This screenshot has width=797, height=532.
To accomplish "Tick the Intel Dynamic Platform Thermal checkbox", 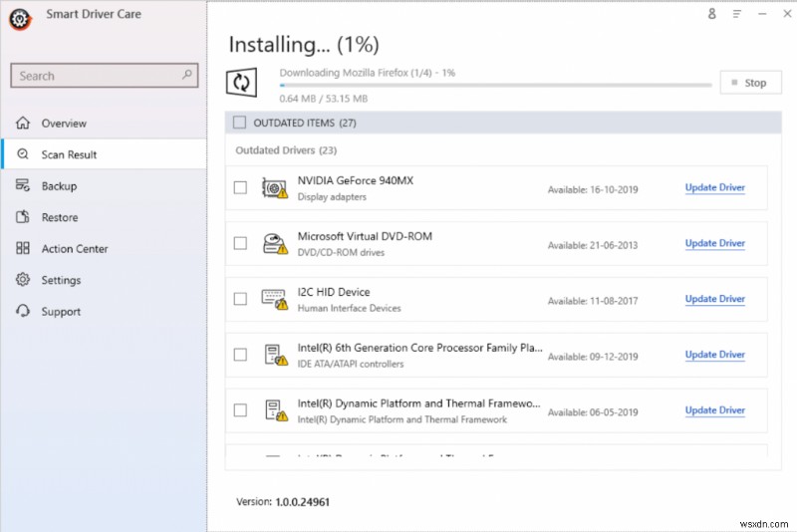I will click(x=240, y=410).
